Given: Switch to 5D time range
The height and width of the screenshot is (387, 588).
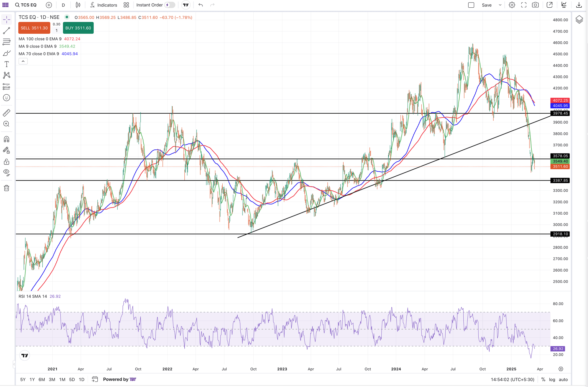Looking at the screenshot, I should (x=72, y=380).
